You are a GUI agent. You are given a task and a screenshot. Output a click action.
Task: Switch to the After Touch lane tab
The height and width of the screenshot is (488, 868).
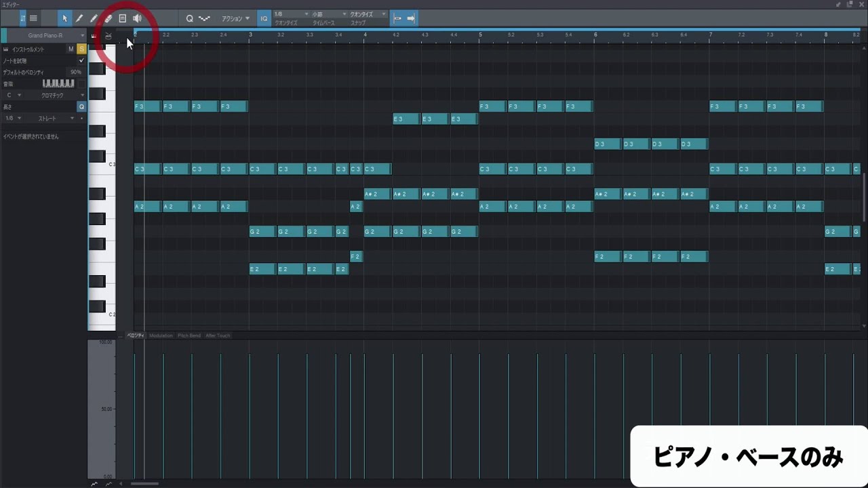pos(218,335)
